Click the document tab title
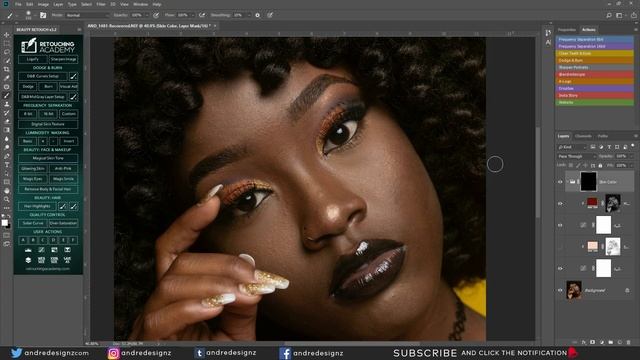This screenshot has height=360, width=640. coord(149,26)
